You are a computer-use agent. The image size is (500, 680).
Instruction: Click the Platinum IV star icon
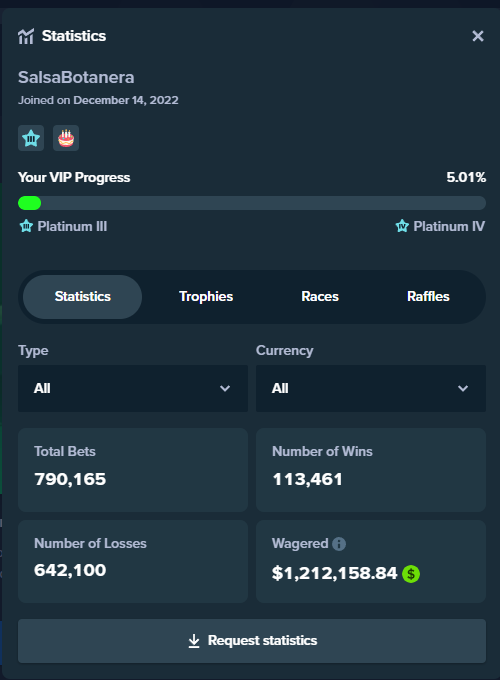[402, 226]
